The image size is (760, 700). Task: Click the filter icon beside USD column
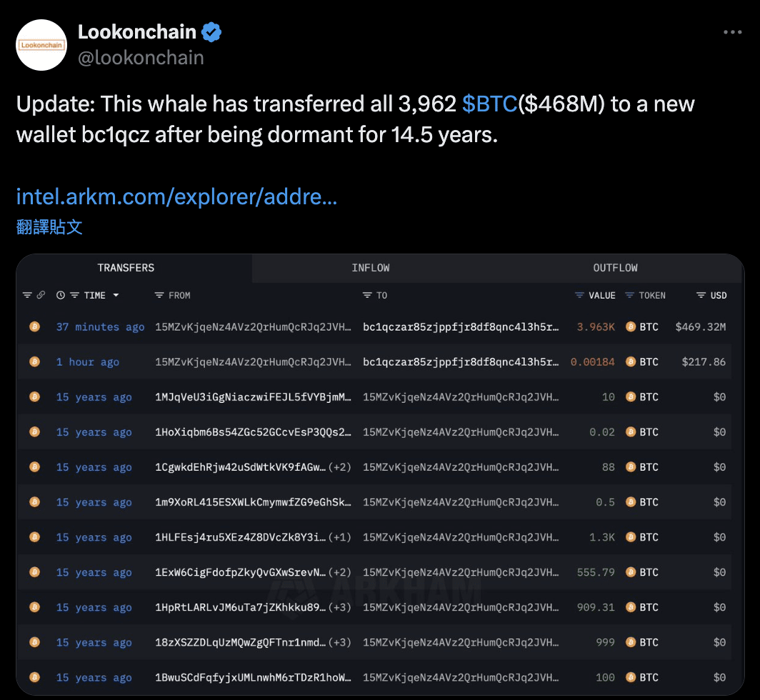701,295
